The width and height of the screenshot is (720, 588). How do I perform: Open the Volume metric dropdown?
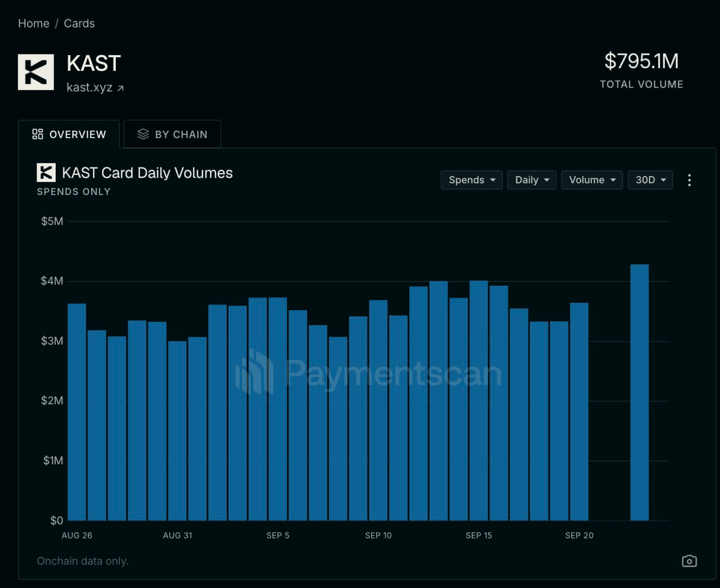592,180
